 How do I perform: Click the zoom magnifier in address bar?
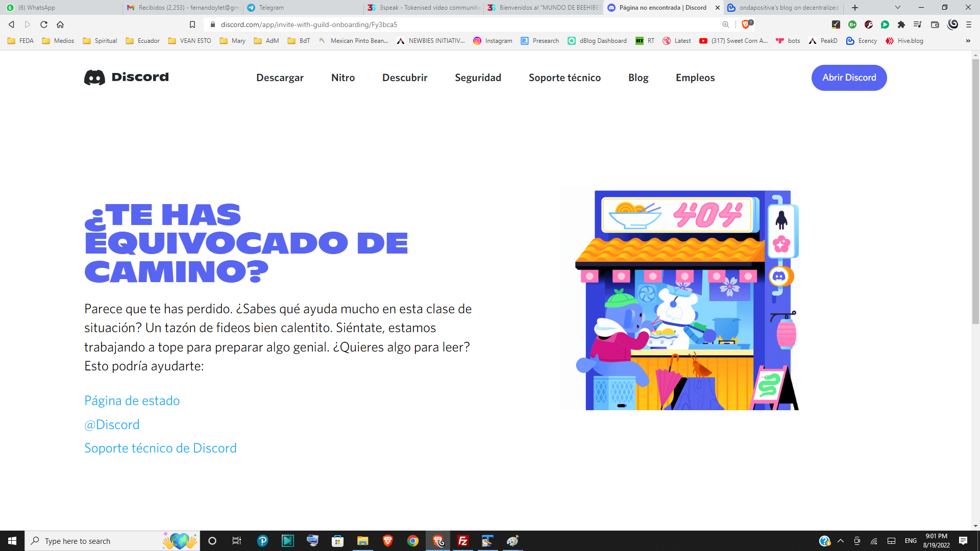725,24
